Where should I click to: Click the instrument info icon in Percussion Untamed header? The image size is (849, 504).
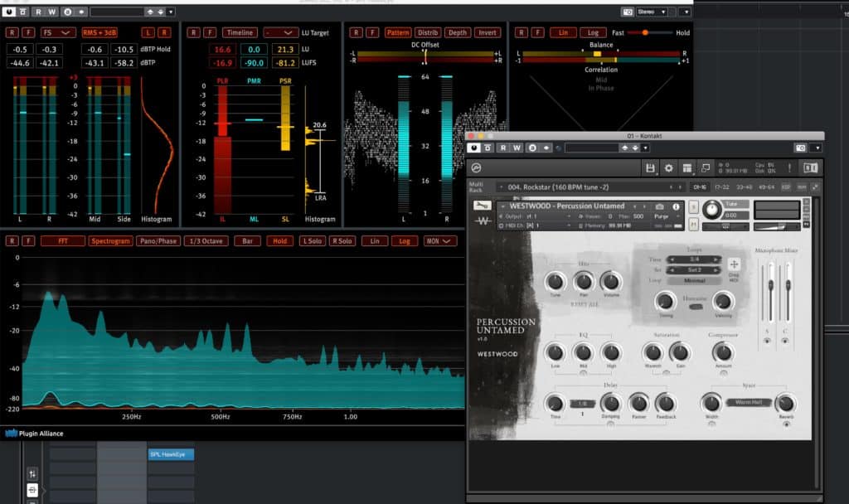[x=676, y=206]
